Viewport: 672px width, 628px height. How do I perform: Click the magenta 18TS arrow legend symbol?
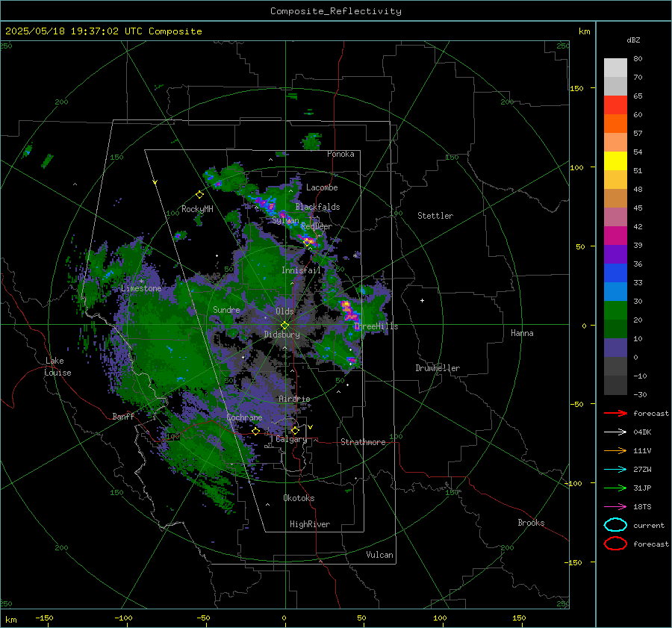(x=615, y=506)
